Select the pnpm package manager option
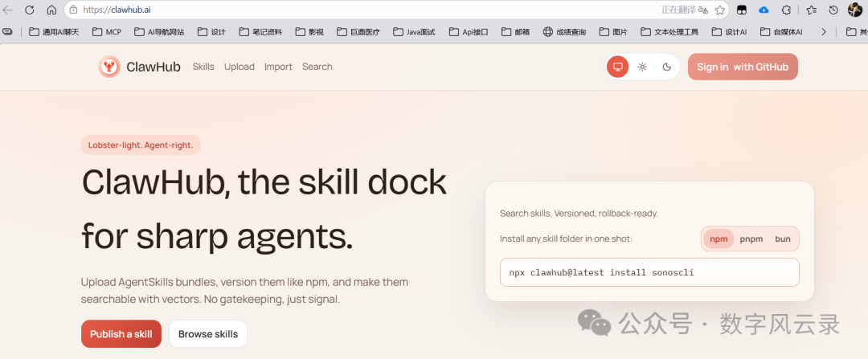 [751, 239]
